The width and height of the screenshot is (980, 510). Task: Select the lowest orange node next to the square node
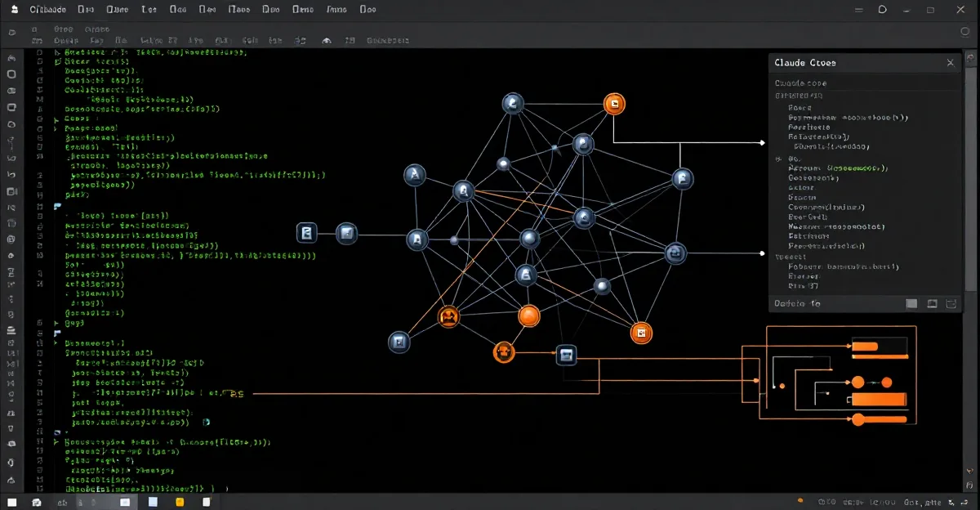pyautogui.click(x=504, y=352)
